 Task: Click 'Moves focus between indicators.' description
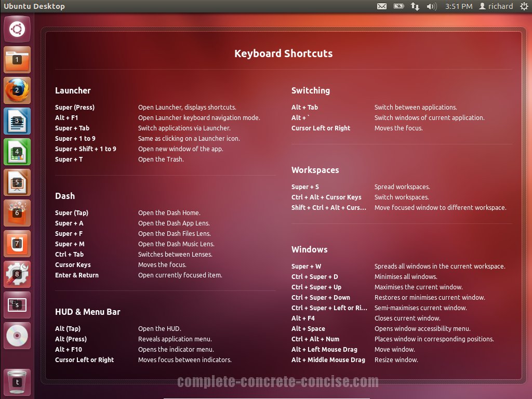point(184,360)
